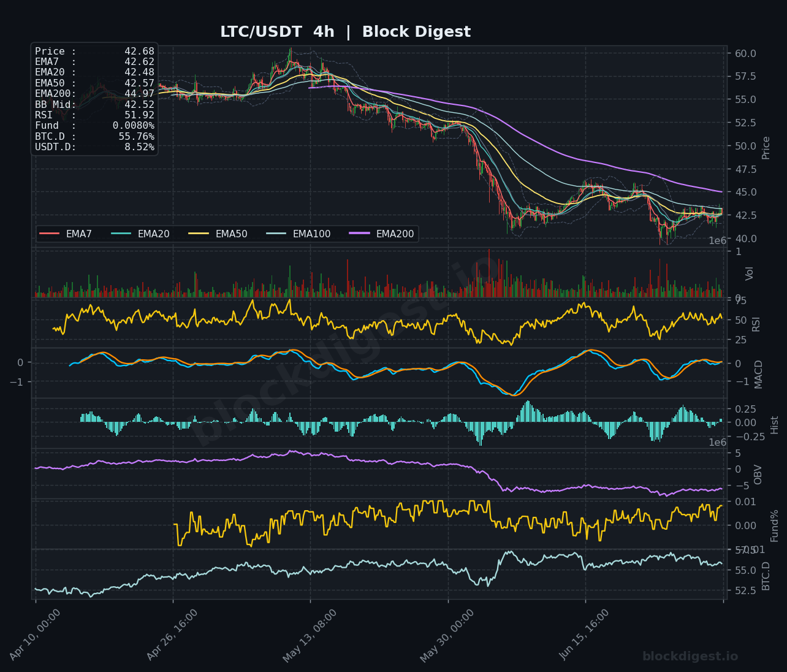Image resolution: width=787 pixels, height=672 pixels.
Task: Click the EMA100 legend entry
Action: (x=298, y=234)
